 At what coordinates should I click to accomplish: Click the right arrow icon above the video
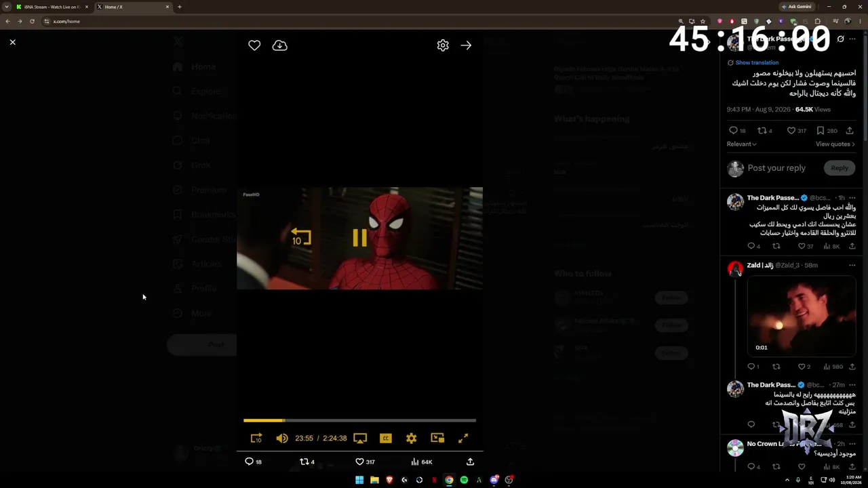[466, 45]
